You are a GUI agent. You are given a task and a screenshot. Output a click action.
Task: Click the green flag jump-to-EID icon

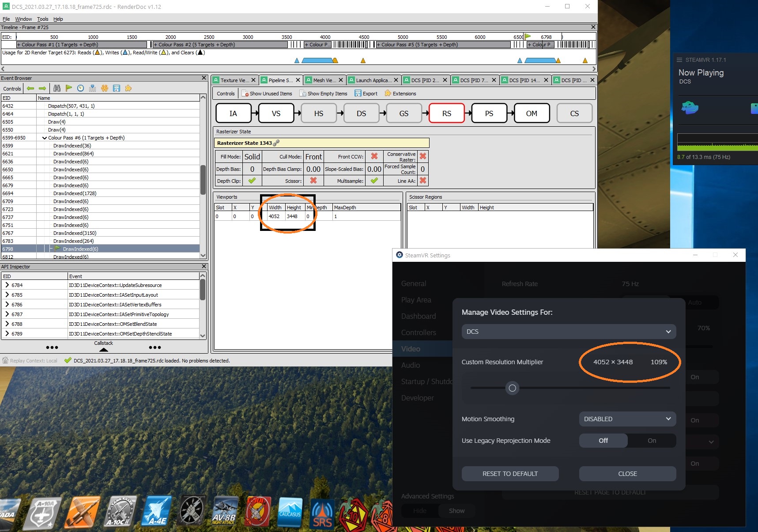pos(69,88)
